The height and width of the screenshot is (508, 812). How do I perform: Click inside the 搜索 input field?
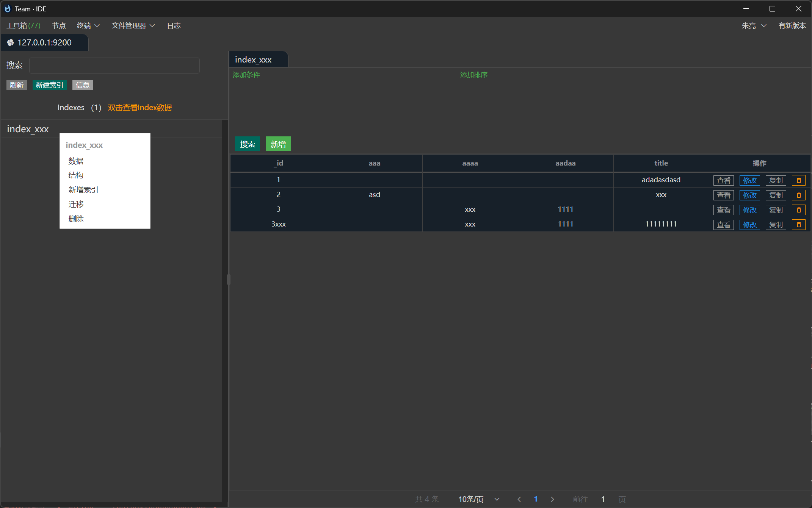click(114, 65)
